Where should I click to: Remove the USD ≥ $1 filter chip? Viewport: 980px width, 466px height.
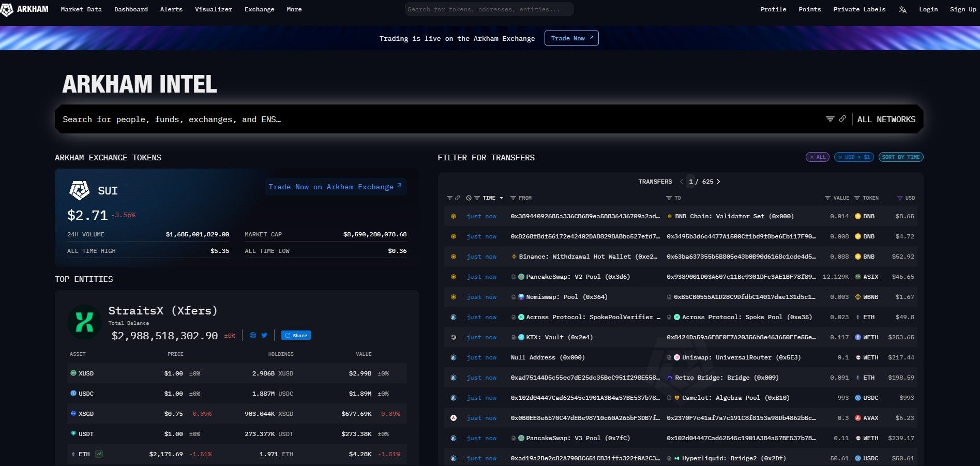tap(840, 157)
